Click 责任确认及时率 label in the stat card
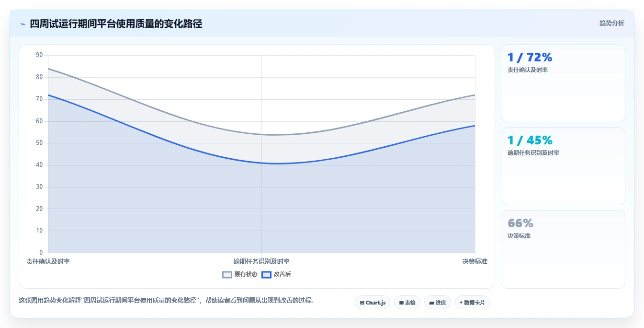The width and height of the screenshot is (644, 328). pyautogui.click(x=528, y=70)
